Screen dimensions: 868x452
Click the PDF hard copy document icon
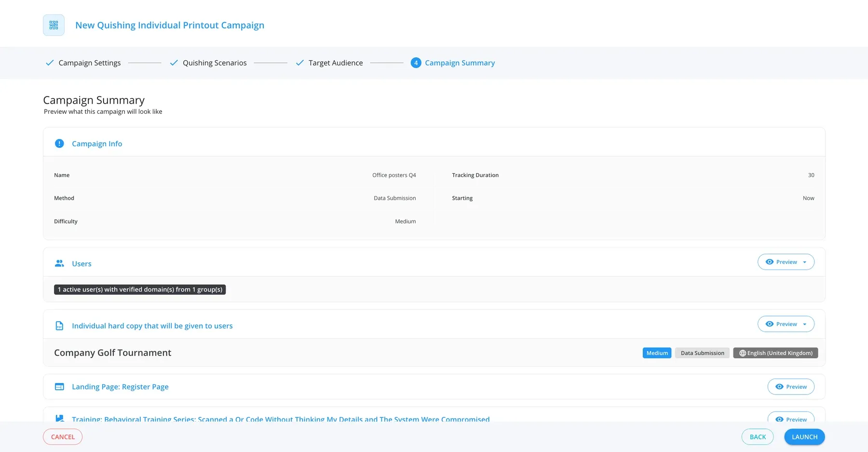pos(59,326)
